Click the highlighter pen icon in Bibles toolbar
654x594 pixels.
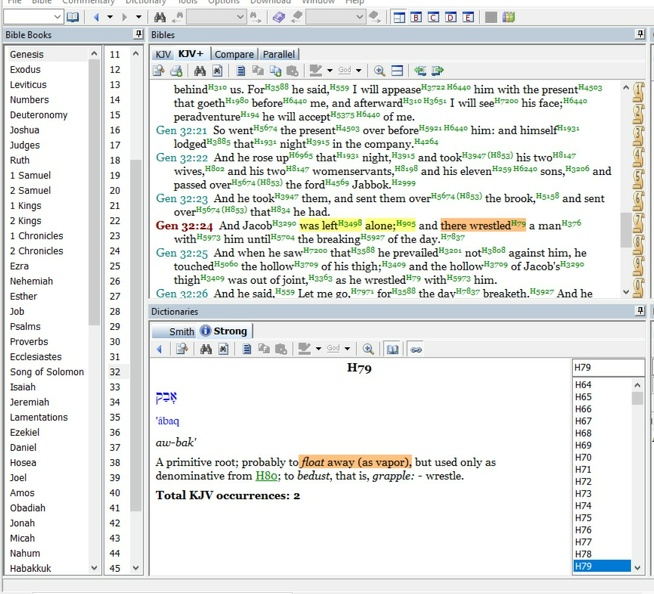[x=316, y=70]
